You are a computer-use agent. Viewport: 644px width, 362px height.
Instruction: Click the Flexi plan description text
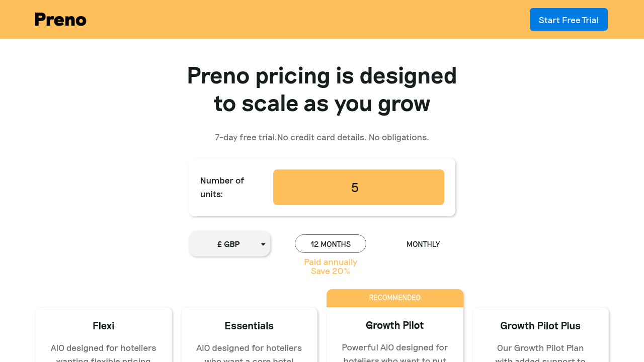coord(104,353)
